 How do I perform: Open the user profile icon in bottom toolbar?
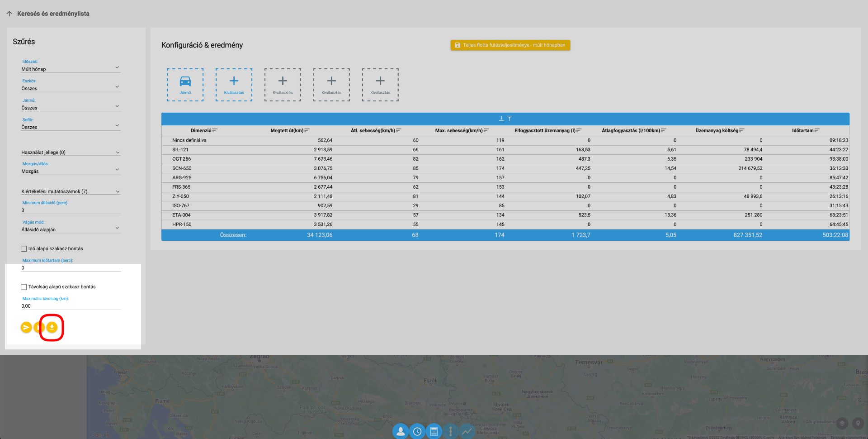pos(401,432)
